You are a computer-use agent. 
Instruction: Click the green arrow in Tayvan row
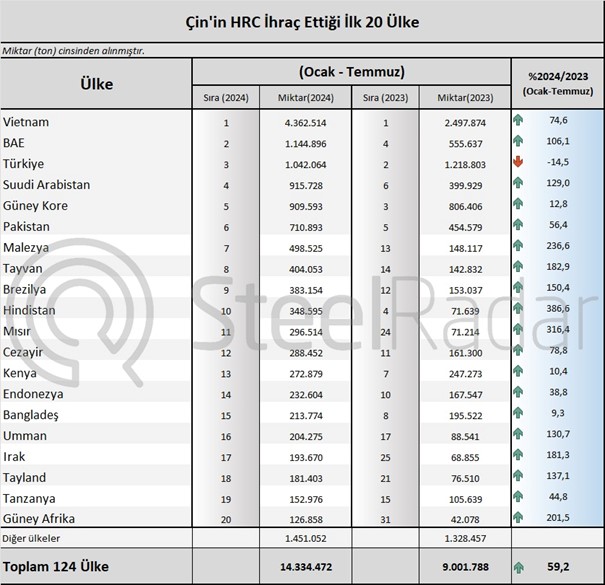click(518, 266)
